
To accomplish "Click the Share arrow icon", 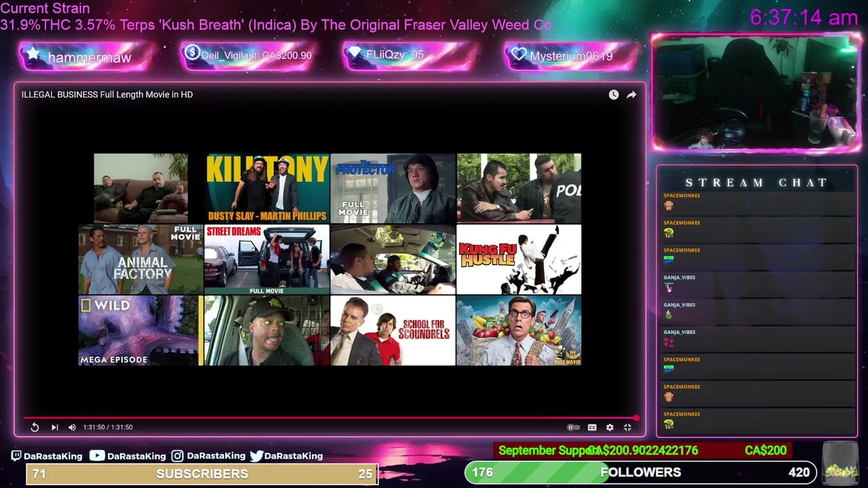I will 631,95.
